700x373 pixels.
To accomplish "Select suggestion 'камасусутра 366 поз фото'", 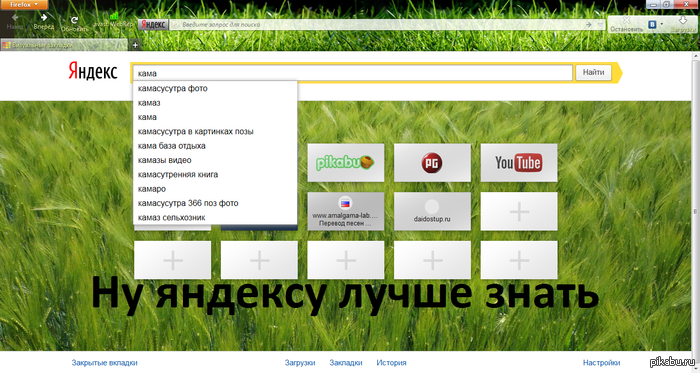I will pyautogui.click(x=215, y=203).
